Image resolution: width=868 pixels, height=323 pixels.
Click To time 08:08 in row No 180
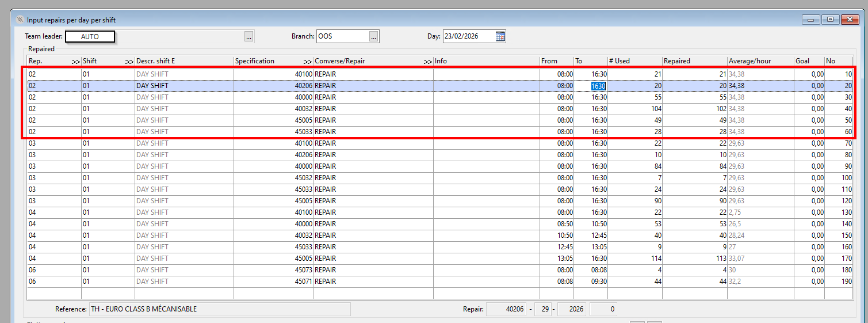click(x=590, y=270)
